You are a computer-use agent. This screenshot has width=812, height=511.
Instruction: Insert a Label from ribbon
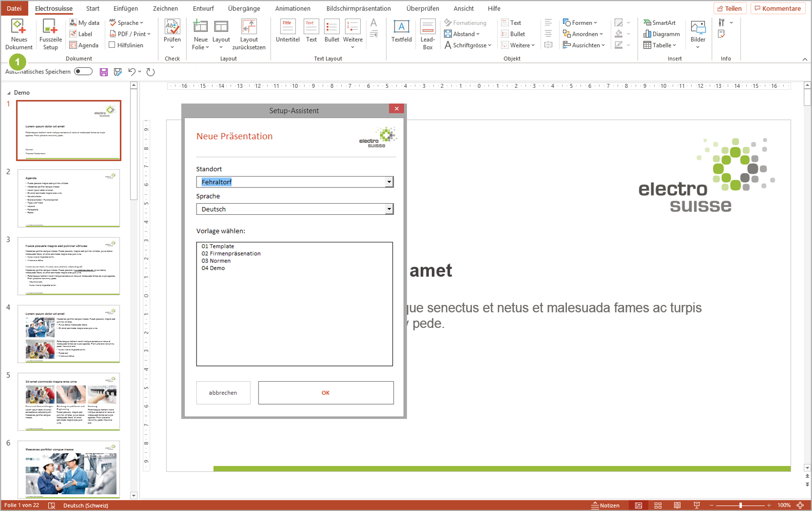81,34
